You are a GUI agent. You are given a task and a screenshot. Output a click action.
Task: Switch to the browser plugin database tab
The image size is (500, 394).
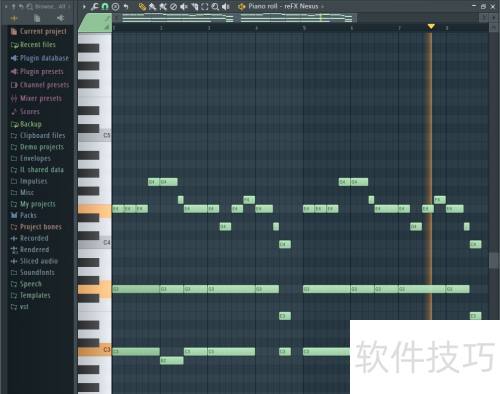[x=60, y=18]
